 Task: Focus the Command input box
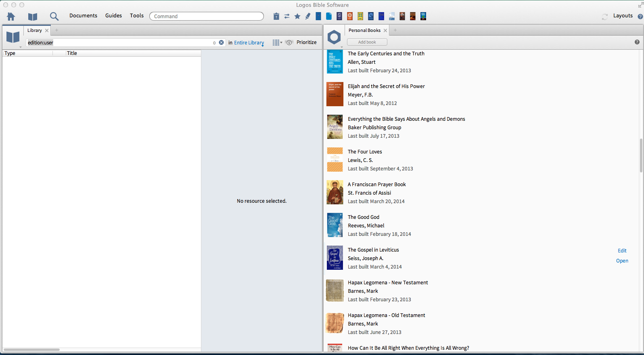pos(207,16)
